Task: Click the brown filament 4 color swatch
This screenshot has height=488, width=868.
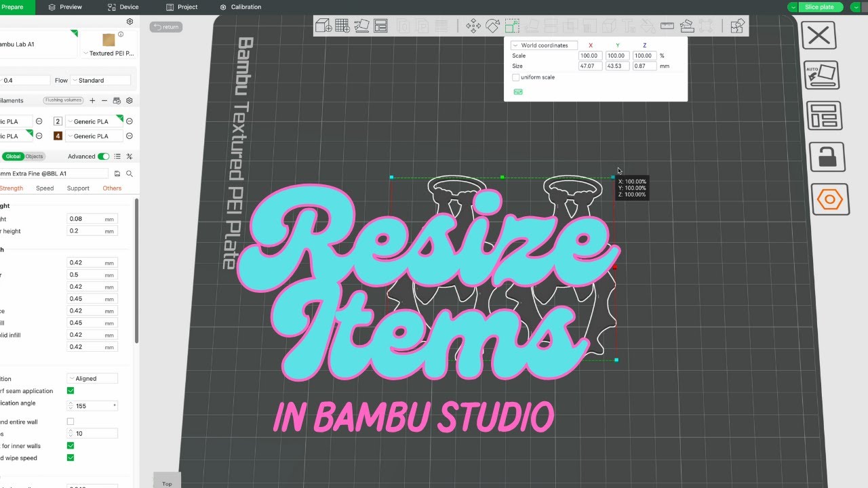Action: point(58,136)
